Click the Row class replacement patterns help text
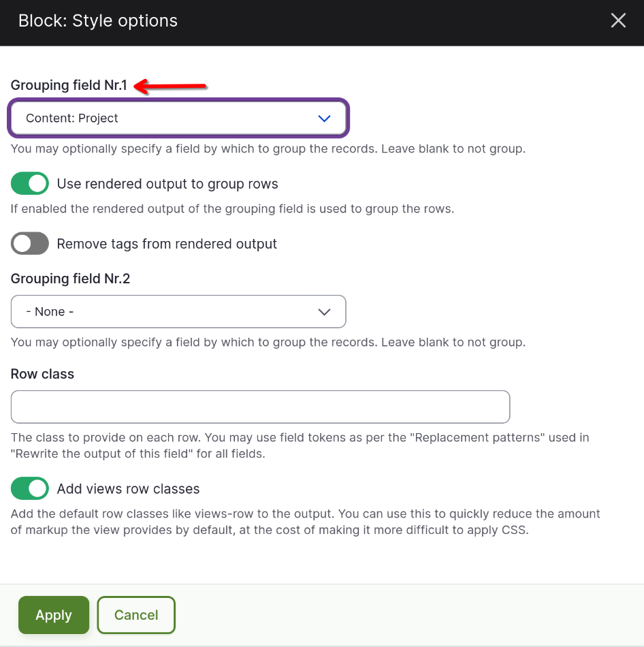The height and width of the screenshot is (647, 644). tap(300, 445)
